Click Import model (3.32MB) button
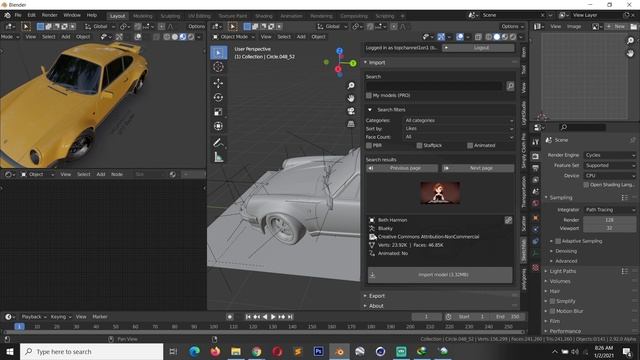The image size is (640, 360). (x=440, y=275)
